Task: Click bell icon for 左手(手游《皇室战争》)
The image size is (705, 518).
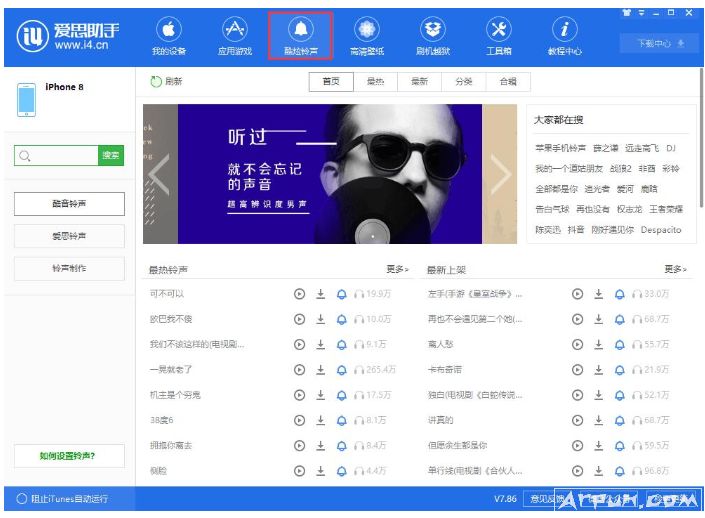Action: (620, 294)
